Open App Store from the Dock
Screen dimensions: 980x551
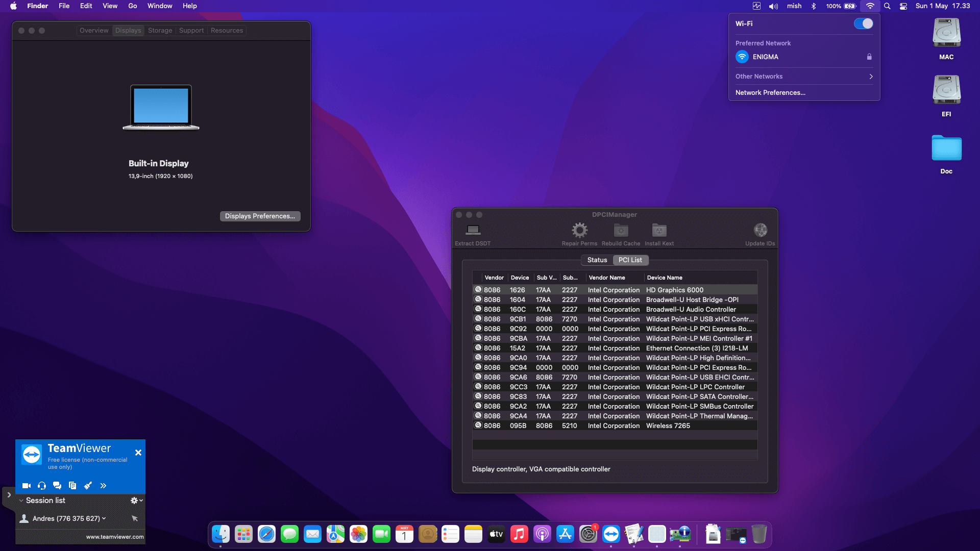click(x=565, y=534)
